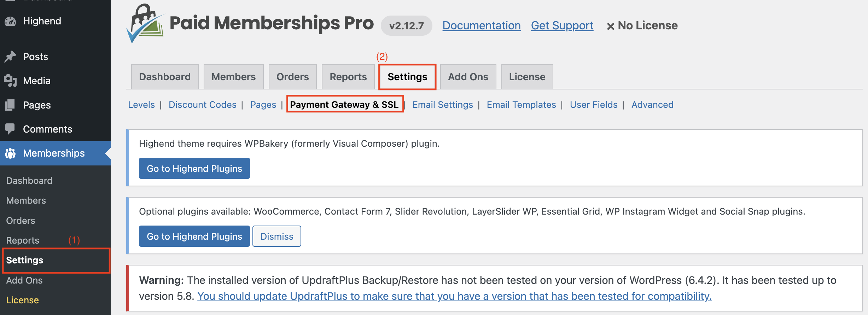Screen dimensions: 868x315
Task: Open the Settings tab
Action: point(407,77)
